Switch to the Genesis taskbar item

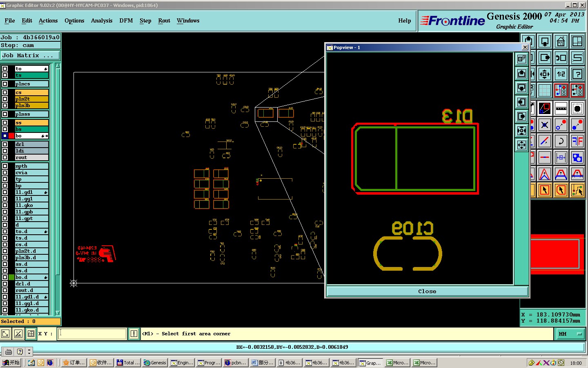click(x=155, y=363)
